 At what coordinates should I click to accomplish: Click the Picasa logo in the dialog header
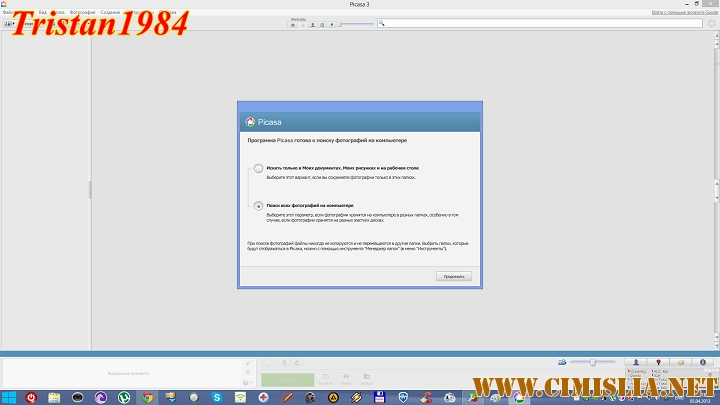pyautogui.click(x=250, y=121)
